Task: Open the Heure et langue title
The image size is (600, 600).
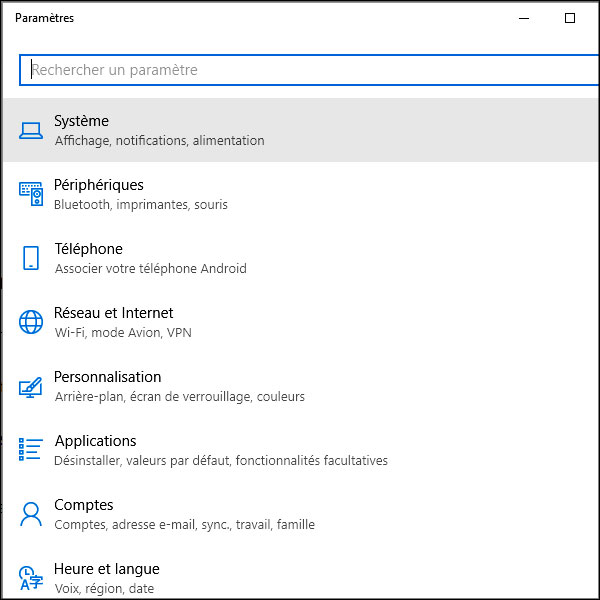Action: (107, 569)
